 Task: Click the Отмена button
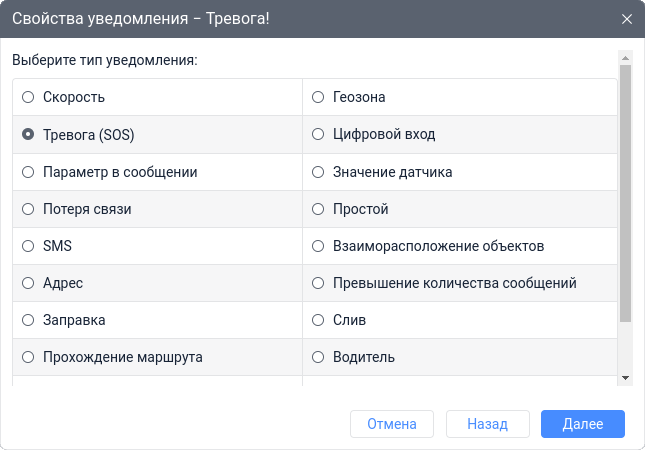coord(391,424)
